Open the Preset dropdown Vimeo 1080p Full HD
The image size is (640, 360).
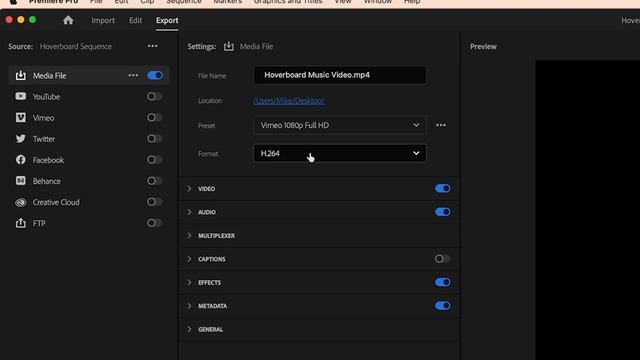point(340,125)
